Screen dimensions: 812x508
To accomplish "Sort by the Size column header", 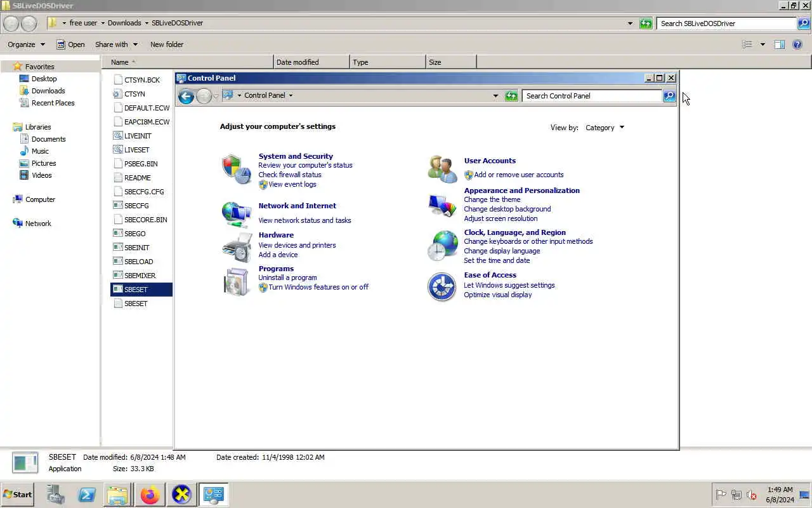I will click(451, 62).
